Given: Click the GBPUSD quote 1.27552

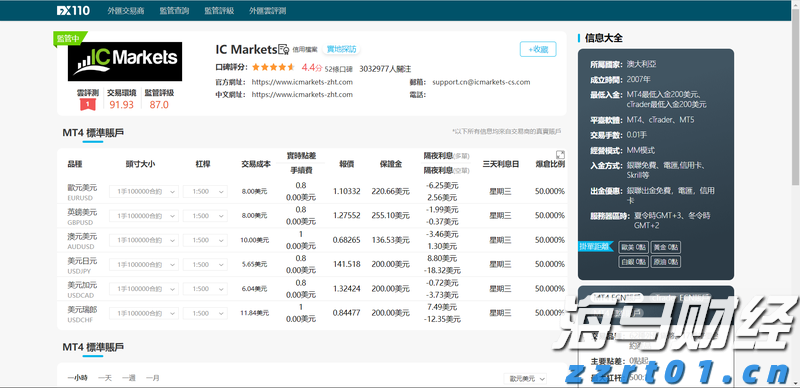Looking at the screenshot, I should click(347, 216).
